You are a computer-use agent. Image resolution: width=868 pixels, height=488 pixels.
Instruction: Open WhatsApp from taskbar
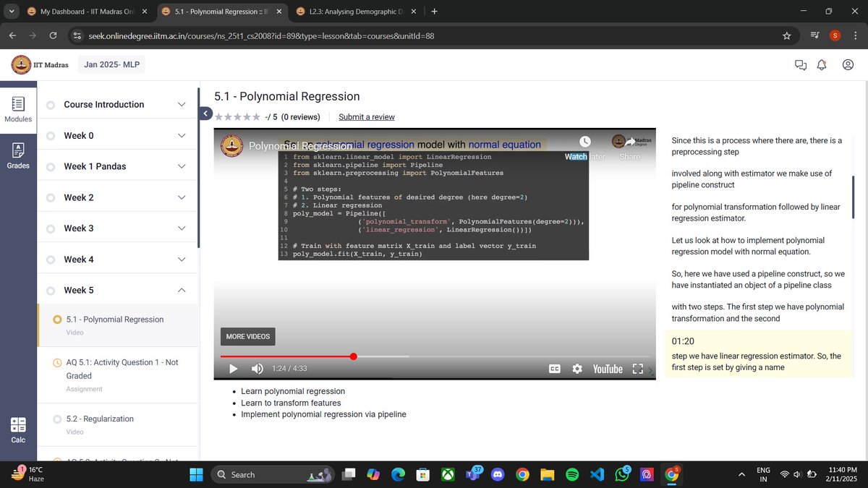tap(622, 474)
